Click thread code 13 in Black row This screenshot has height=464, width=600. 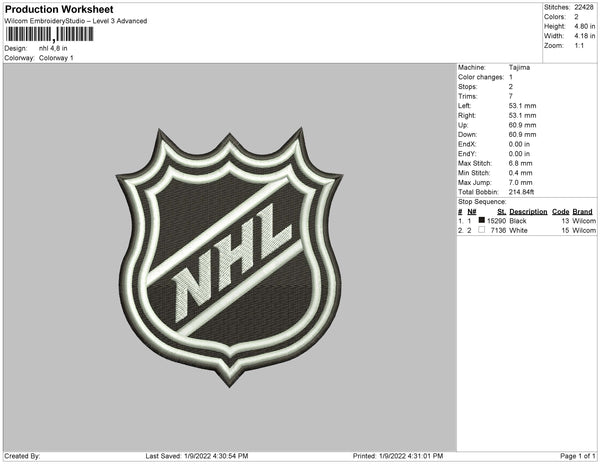pos(566,221)
